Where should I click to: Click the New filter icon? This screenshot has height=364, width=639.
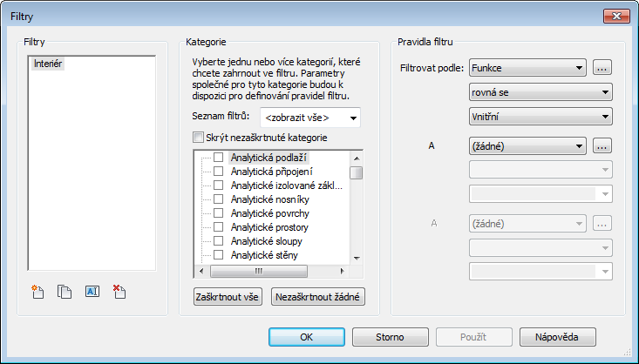pyautogui.click(x=37, y=292)
